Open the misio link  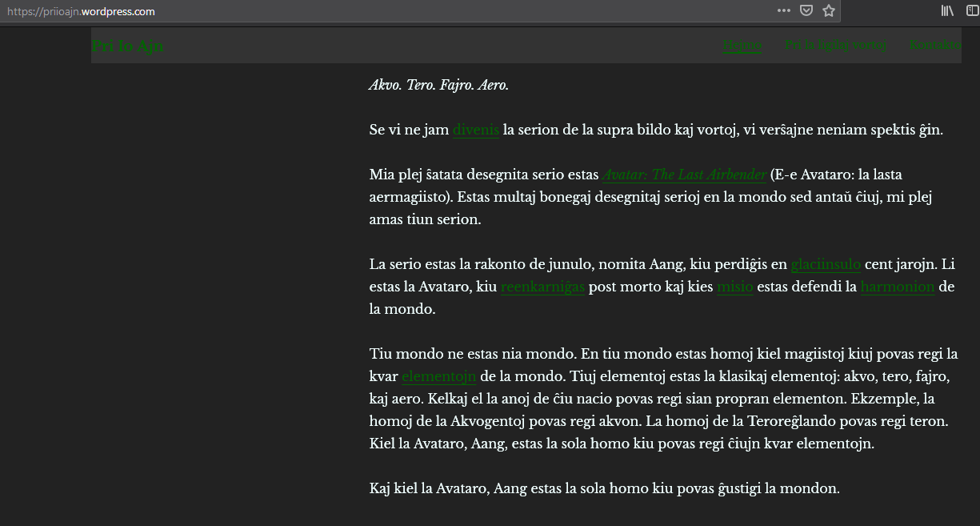pyautogui.click(x=734, y=287)
